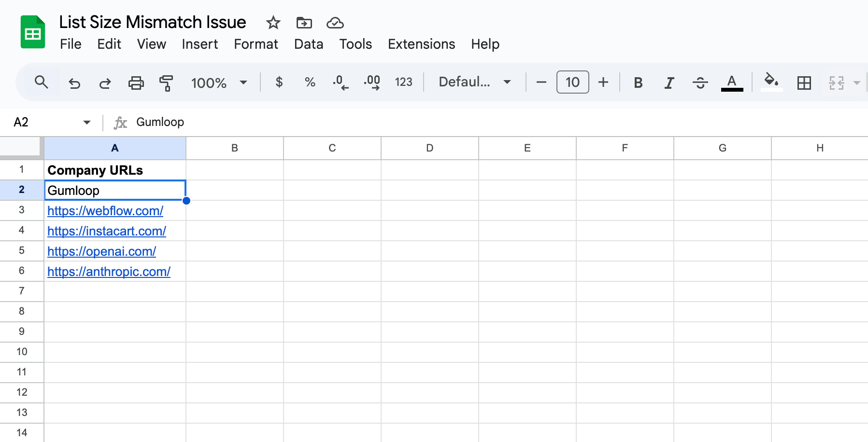Click the Move to folder icon
868x442 pixels.
pos(304,23)
